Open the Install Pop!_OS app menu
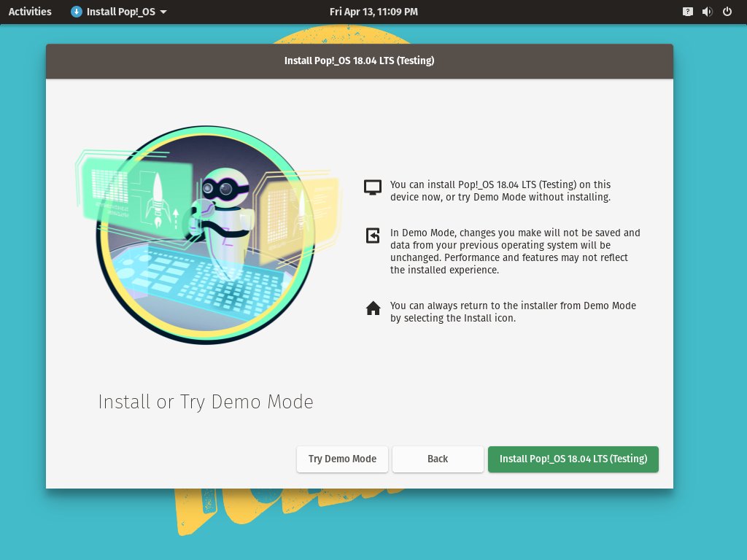The height and width of the screenshot is (560, 747). click(x=119, y=12)
